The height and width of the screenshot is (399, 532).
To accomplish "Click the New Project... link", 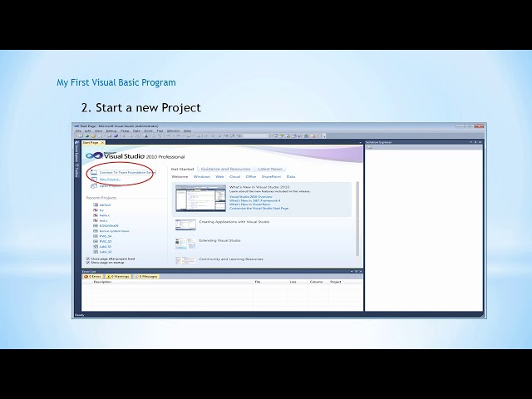I will (x=110, y=180).
